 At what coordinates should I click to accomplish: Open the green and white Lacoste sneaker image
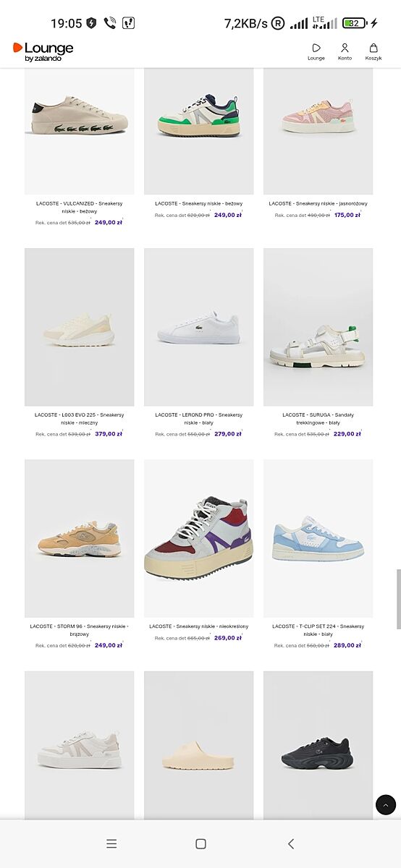click(x=199, y=131)
